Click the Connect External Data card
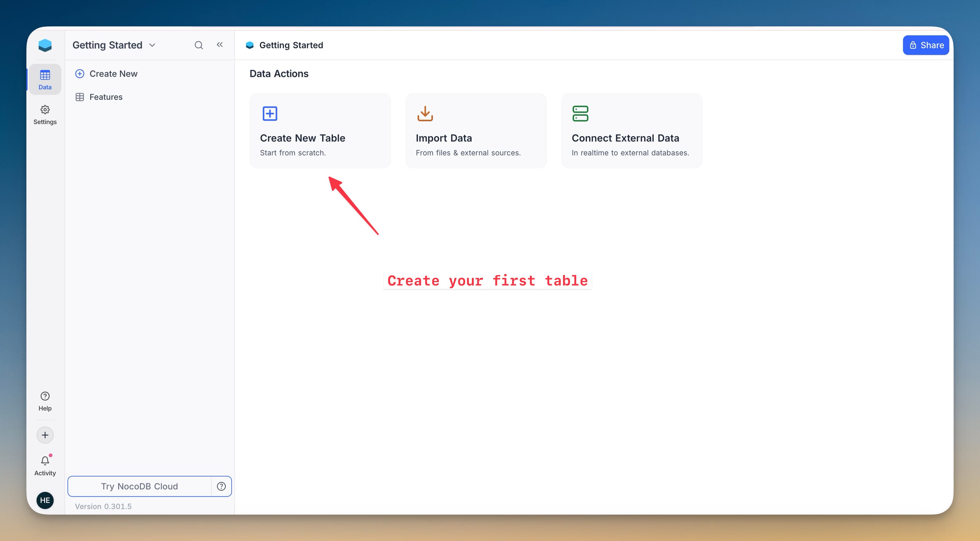Screen dimensions: 980x541 coord(631,130)
